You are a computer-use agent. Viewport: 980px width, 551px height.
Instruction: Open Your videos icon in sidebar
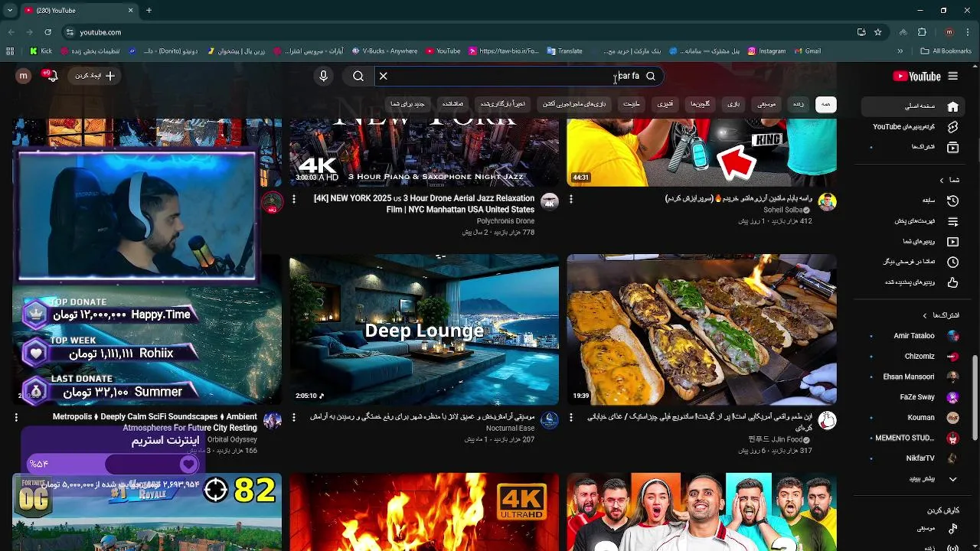click(952, 241)
